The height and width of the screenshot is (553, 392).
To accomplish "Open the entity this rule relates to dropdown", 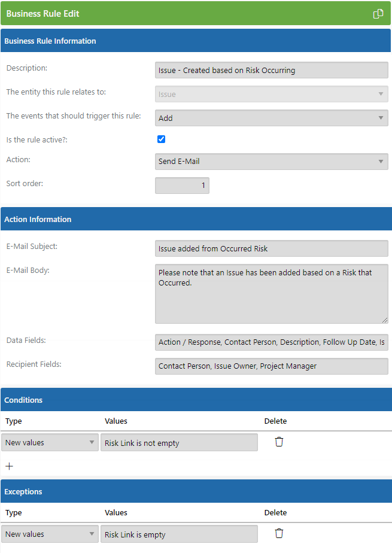I will pos(272,94).
